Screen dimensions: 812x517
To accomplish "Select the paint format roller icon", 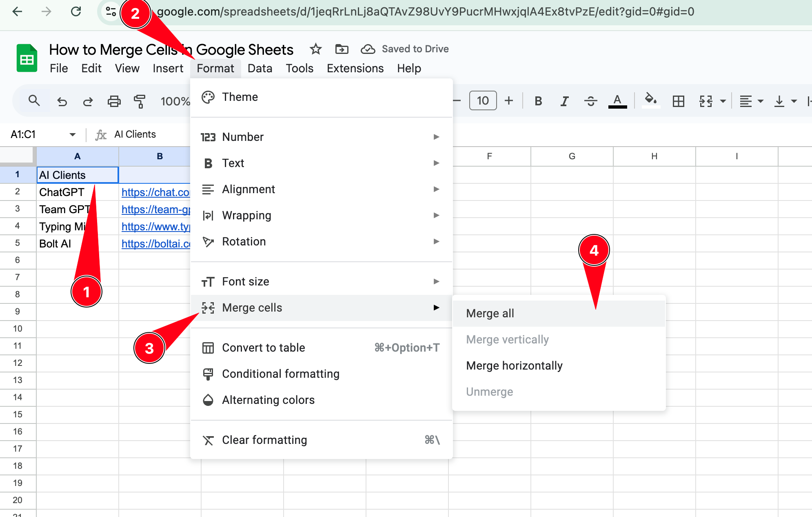I will (x=140, y=101).
